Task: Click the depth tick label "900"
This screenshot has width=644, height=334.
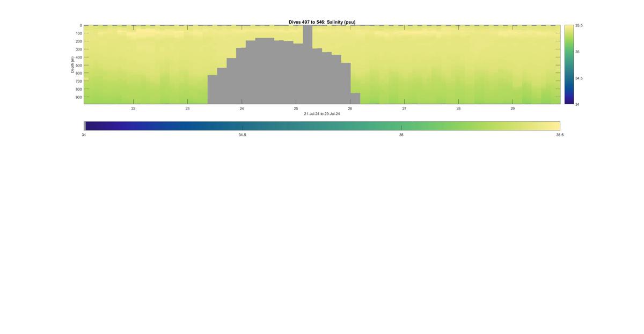Action: 78,97
